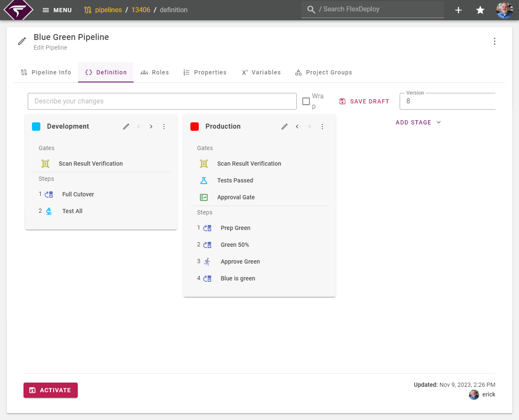Viewport: 519px width, 420px height.
Task: Click the Tests Passed flask gate icon
Action: coord(204,180)
